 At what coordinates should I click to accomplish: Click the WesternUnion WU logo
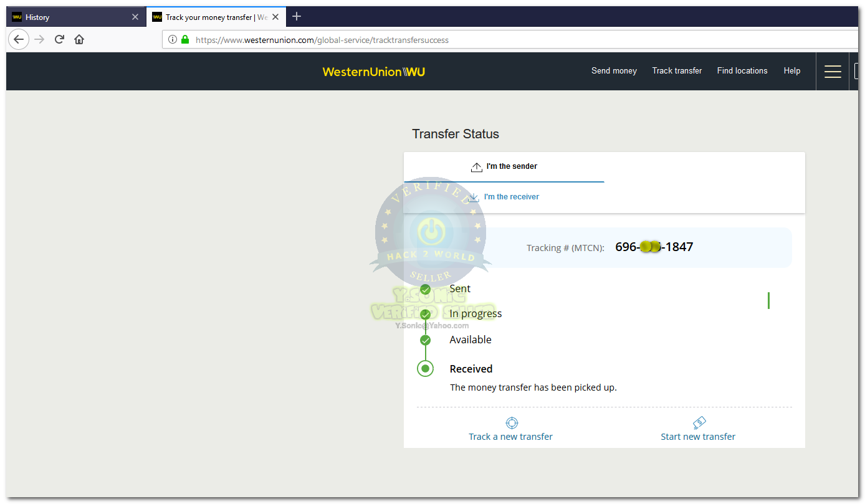pos(374,72)
